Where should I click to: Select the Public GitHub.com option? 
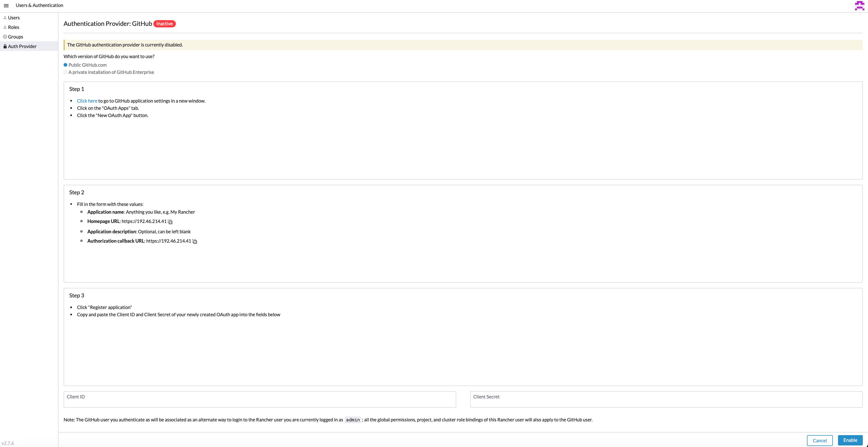[x=65, y=65]
